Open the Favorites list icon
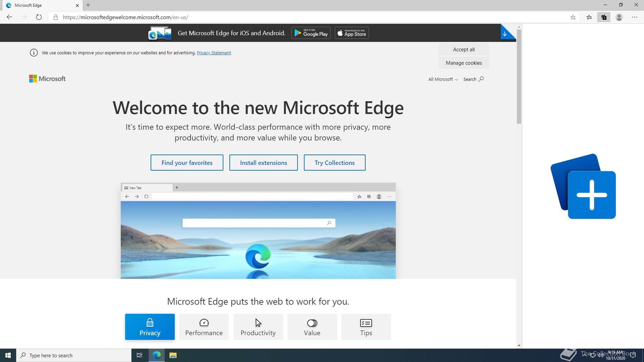 point(589,17)
